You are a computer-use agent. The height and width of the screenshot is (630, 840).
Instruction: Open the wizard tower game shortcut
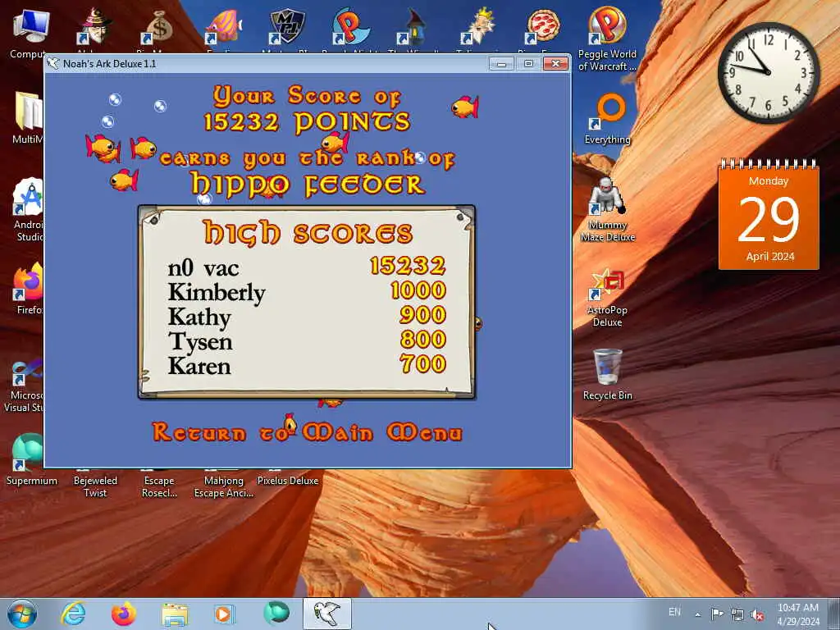click(414, 27)
